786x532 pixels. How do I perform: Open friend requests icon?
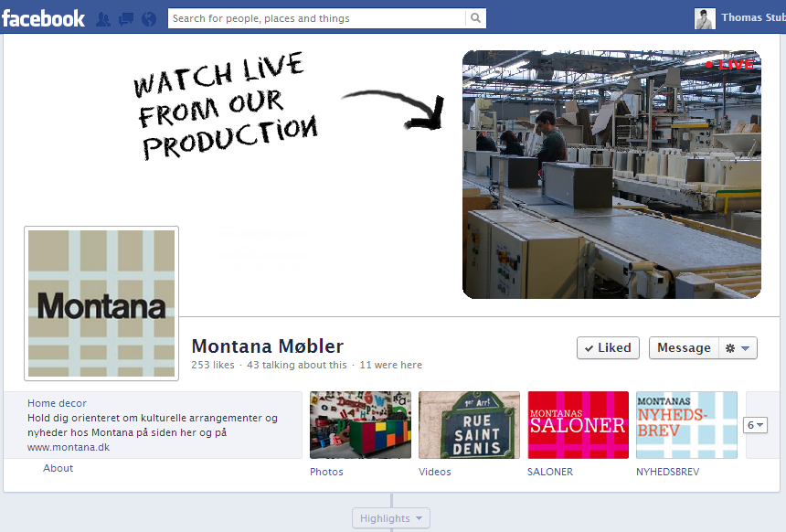pos(103,19)
